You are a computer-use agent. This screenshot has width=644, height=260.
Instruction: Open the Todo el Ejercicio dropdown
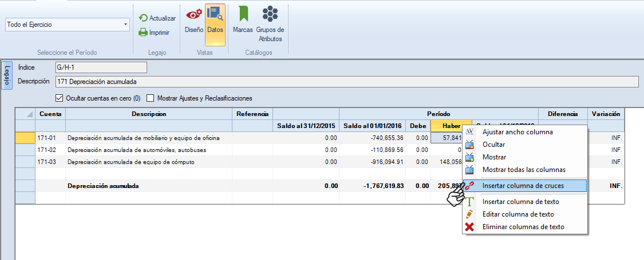(x=68, y=25)
